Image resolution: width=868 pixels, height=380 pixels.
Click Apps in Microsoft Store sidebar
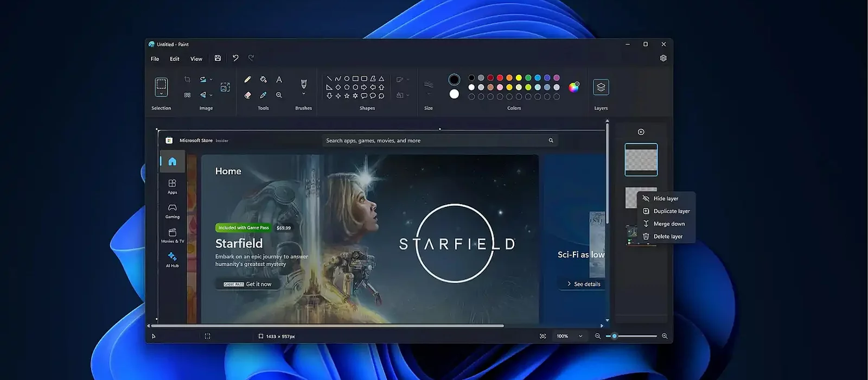172,186
